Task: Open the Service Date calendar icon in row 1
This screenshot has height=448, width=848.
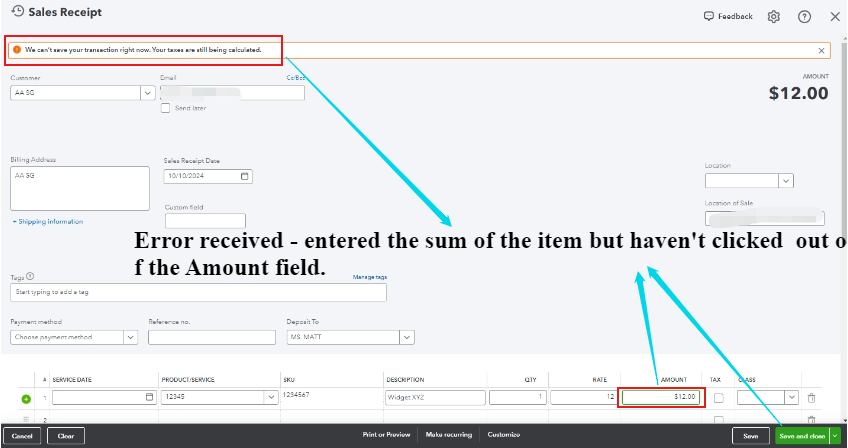Action: point(149,397)
